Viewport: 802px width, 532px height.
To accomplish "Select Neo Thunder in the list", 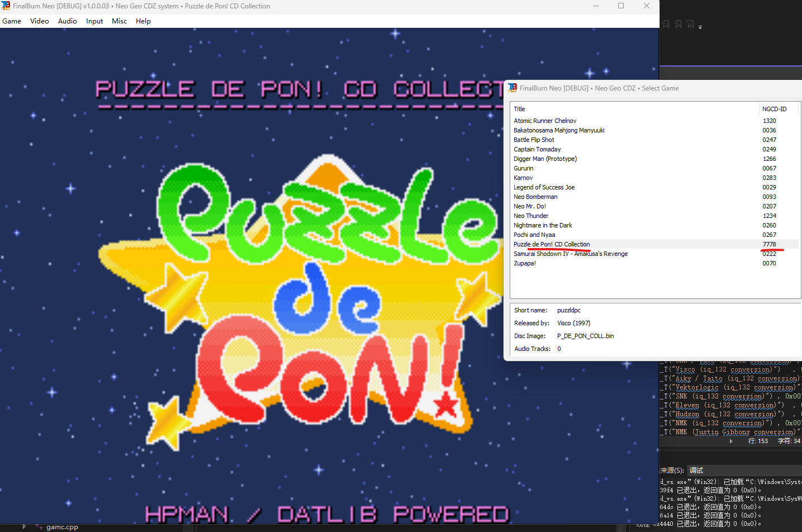I will coord(531,216).
